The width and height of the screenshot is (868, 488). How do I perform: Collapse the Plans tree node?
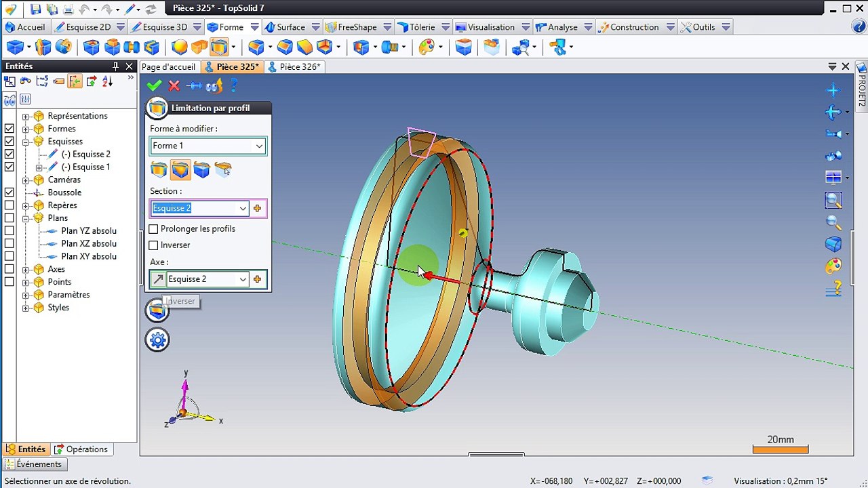point(26,218)
